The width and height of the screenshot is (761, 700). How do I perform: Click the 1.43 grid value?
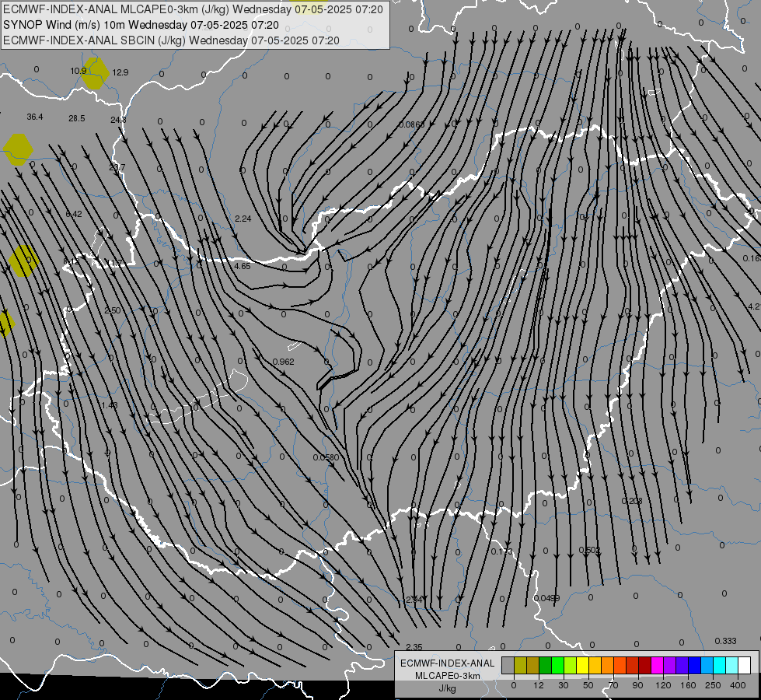point(110,405)
